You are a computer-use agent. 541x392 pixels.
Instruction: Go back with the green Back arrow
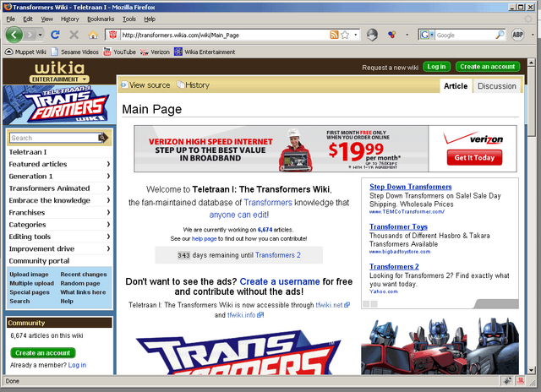point(14,35)
